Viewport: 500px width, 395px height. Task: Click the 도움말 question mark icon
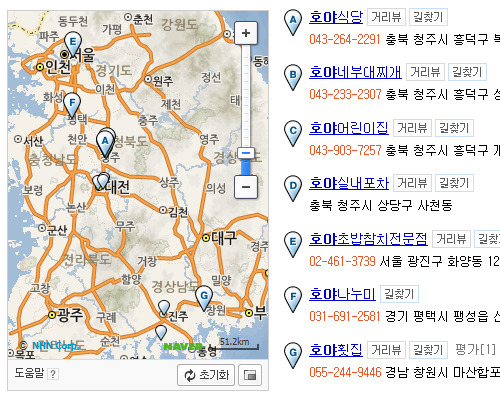(53, 374)
